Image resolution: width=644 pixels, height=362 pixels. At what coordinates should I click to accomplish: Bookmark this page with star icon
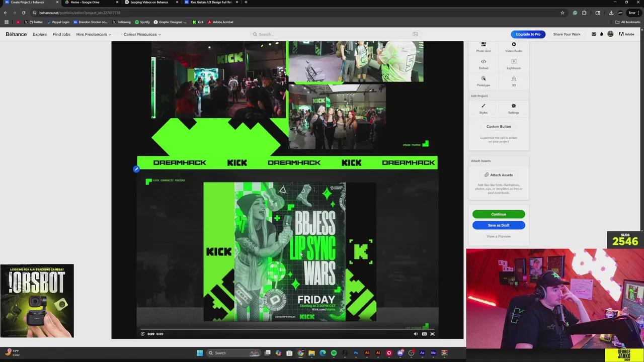pos(562,13)
